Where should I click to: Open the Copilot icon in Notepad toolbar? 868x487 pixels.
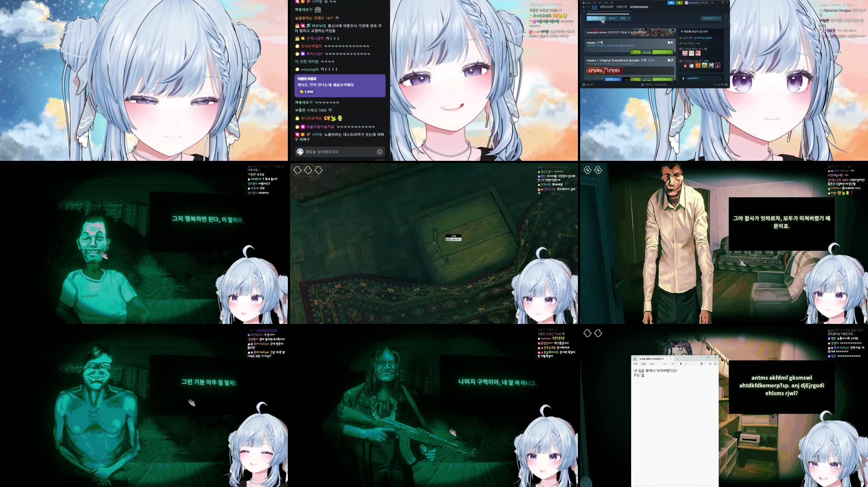pyautogui.click(x=702, y=364)
